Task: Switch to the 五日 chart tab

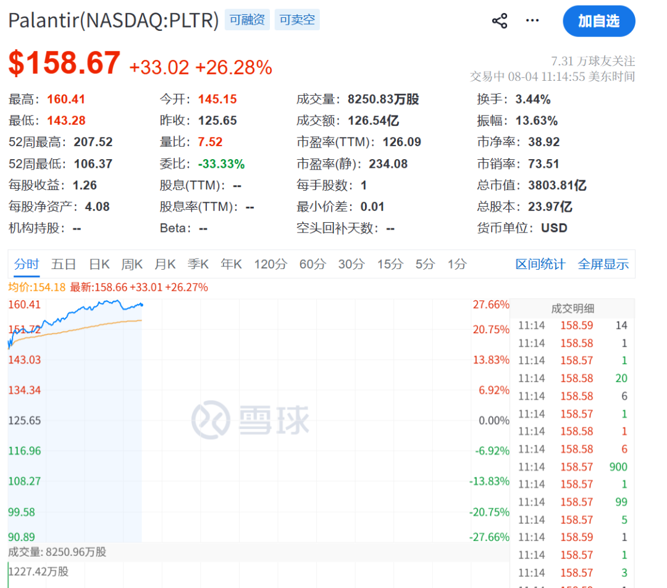Action: (63, 264)
